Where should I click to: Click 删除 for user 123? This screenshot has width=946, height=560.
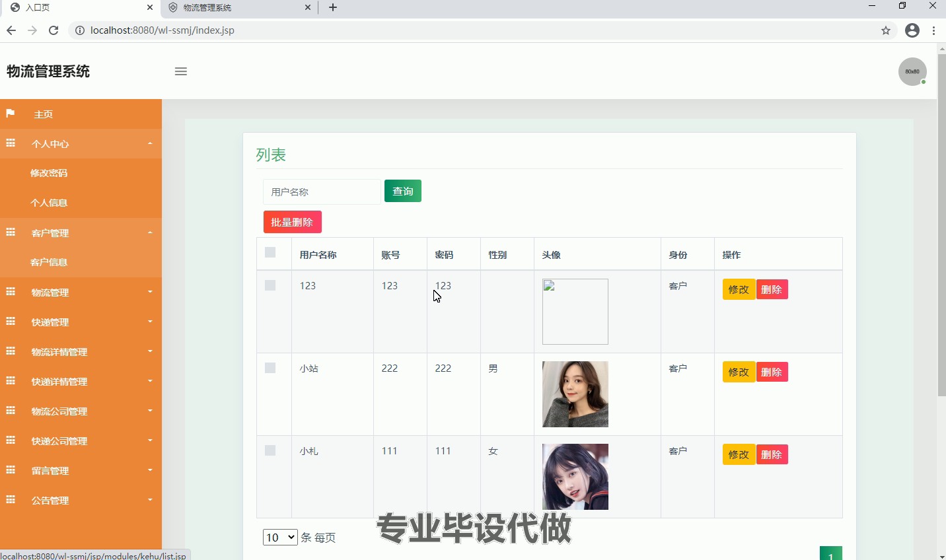[x=772, y=289]
